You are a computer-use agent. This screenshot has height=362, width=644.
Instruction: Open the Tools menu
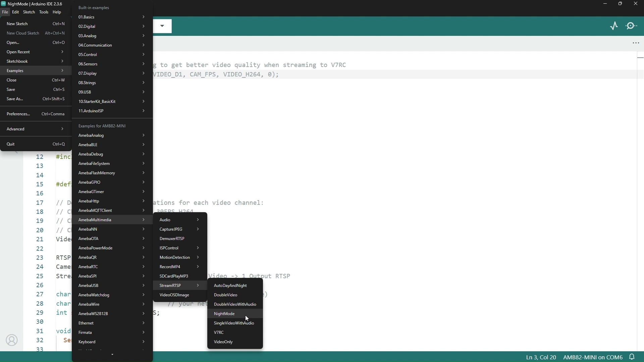[44, 12]
